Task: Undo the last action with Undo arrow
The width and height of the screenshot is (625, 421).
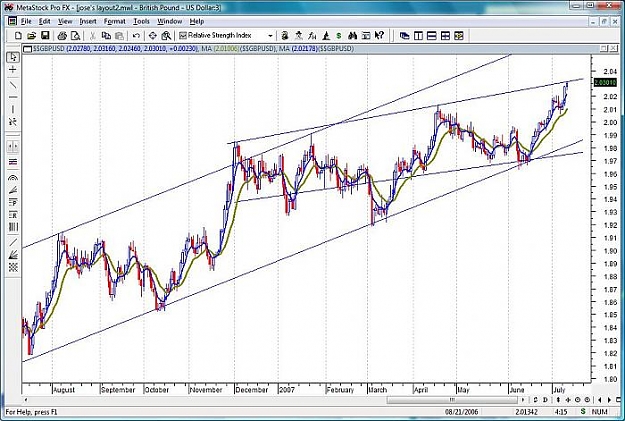Action: coord(136,36)
